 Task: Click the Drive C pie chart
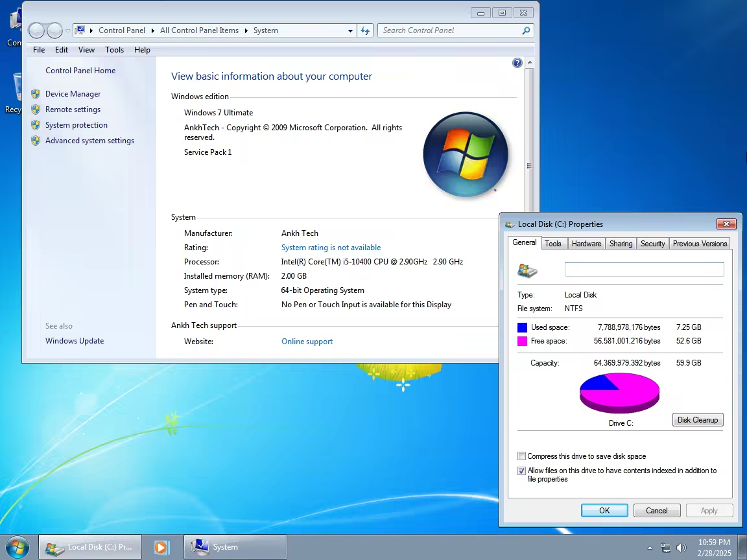click(x=619, y=393)
